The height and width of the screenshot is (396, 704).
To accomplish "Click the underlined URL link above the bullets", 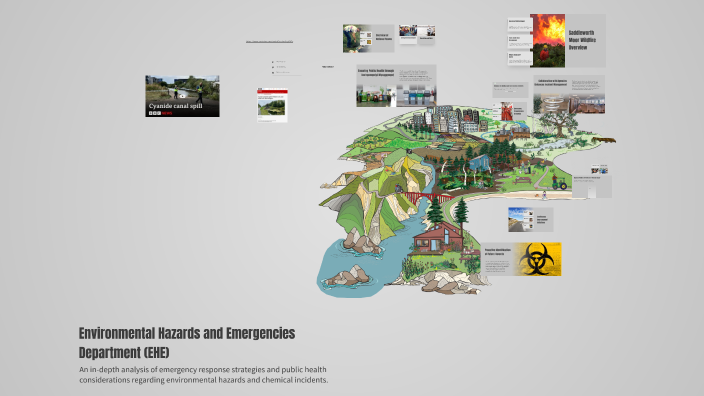I will click(269, 42).
